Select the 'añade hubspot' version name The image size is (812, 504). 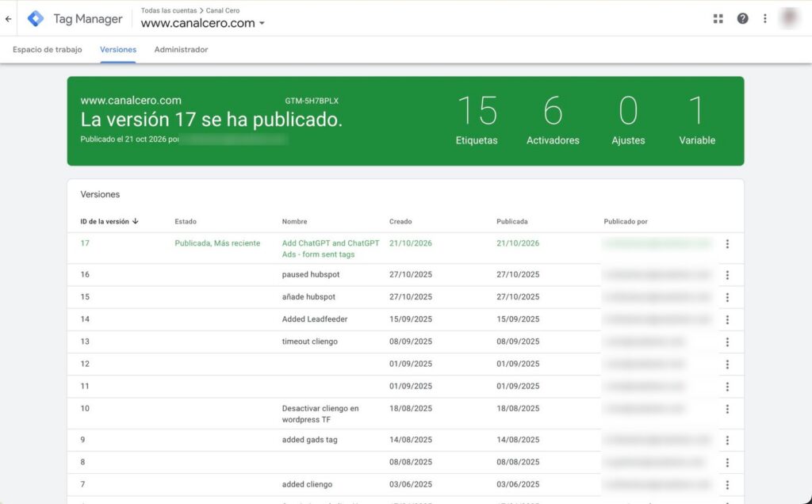click(x=308, y=297)
